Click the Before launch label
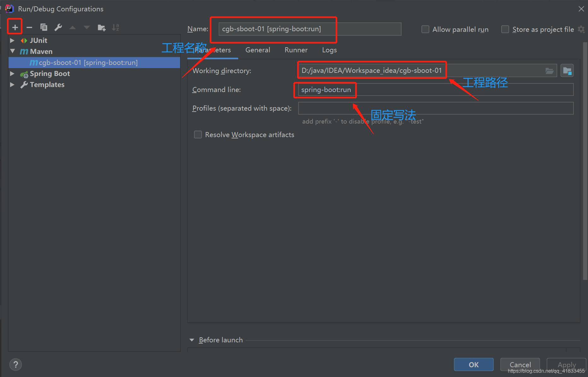Viewport: 588px width, 377px height. (x=221, y=340)
